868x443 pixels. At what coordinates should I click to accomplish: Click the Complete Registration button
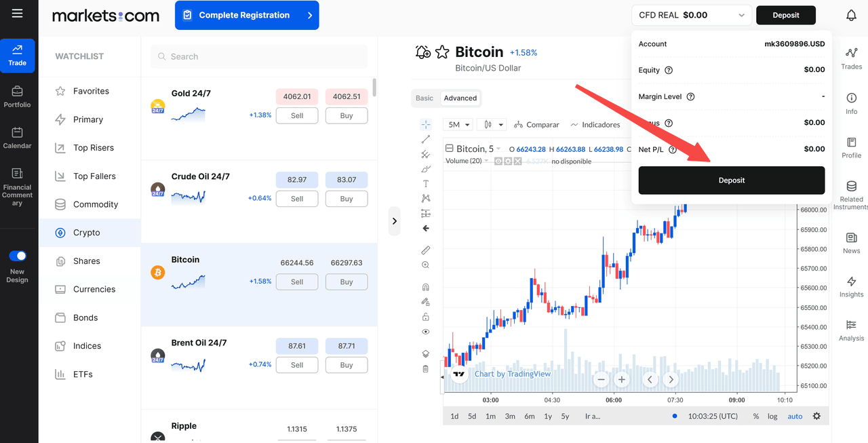coord(247,15)
